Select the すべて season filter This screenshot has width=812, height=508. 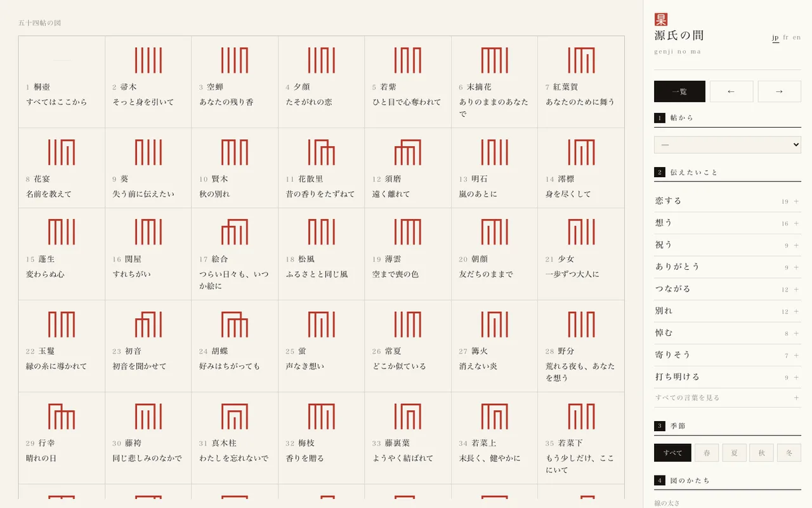(x=672, y=453)
